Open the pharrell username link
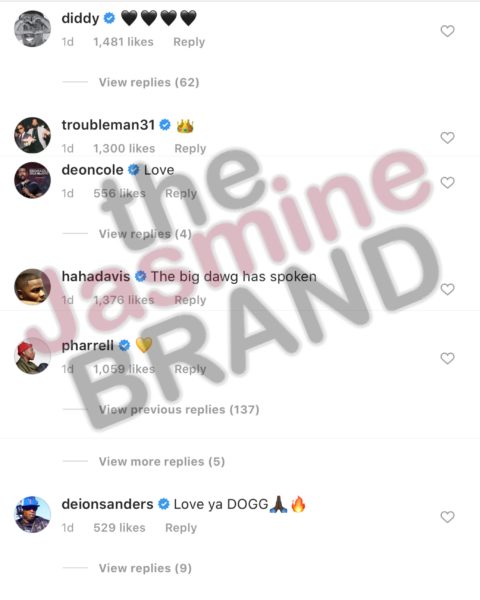480x600 pixels. tap(87, 346)
